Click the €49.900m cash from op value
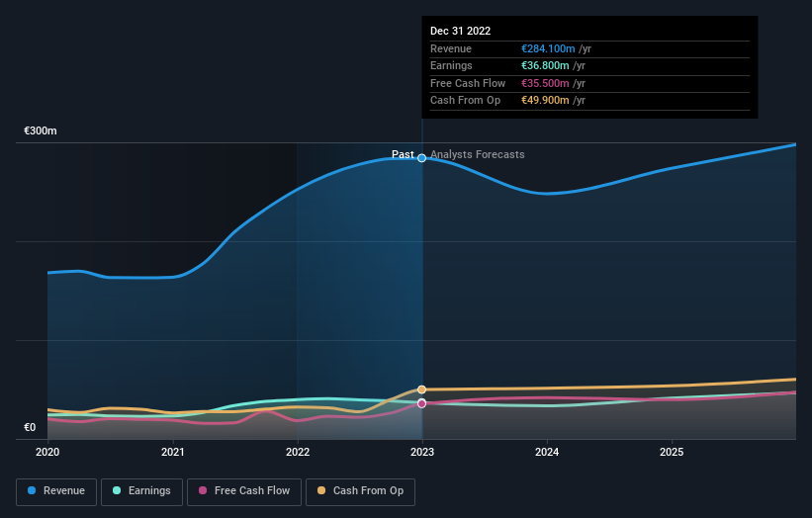Viewport: 812px width, 518px height. click(545, 101)
